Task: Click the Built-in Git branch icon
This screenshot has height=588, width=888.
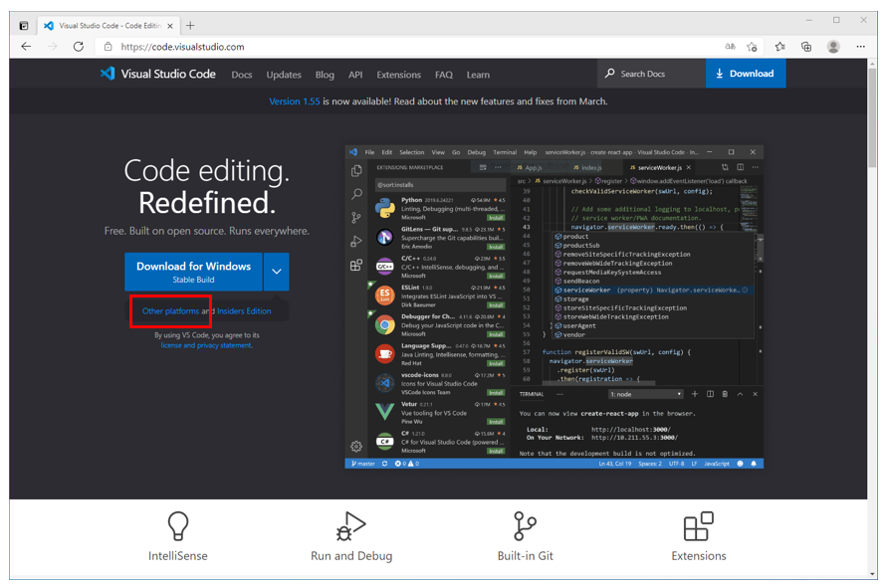Action: tap(525, 525)
